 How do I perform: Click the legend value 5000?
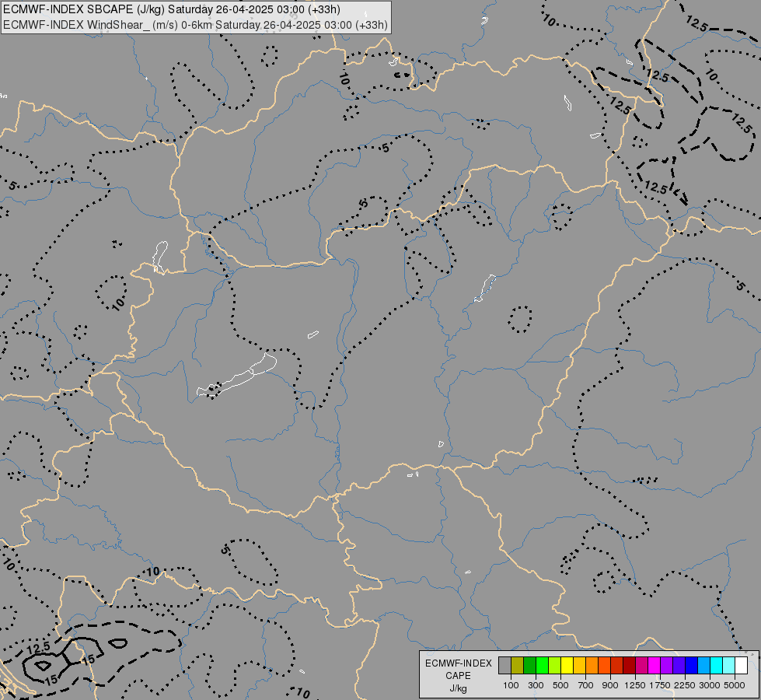pos(735,685)
